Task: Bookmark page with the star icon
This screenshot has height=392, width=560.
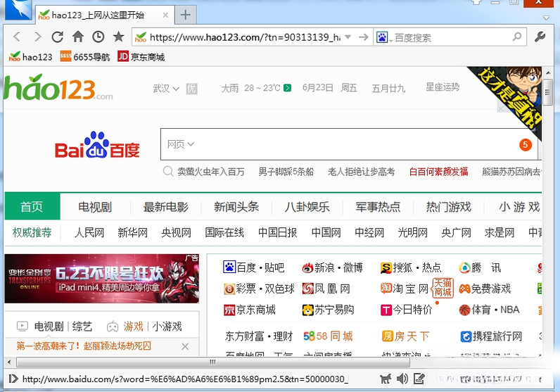Action: click(119, 37)
